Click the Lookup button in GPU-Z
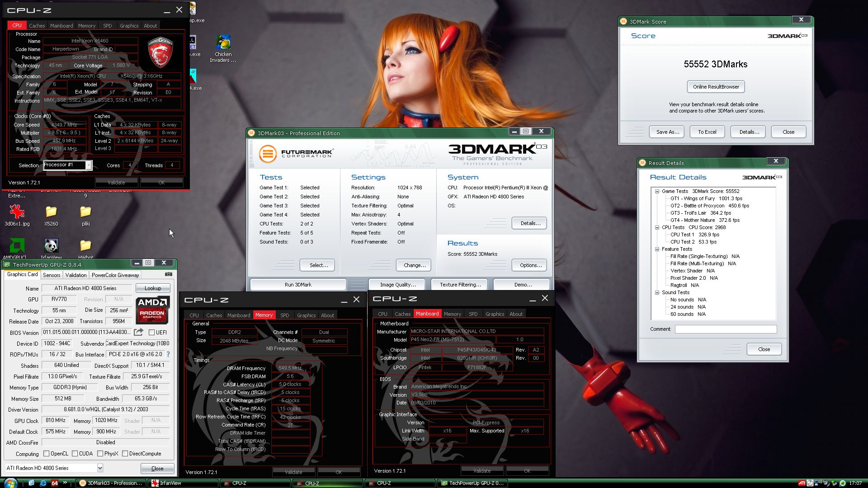The height and width of the screenshot is (488, 868). (x=153, y=288)
